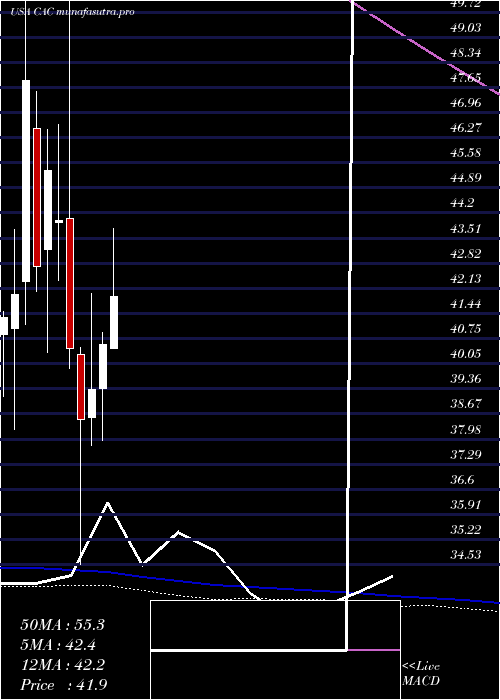Viewport: 500px width, 700px height.
Task: Click the 37.29 price axis label
Action: click(466, 454)
